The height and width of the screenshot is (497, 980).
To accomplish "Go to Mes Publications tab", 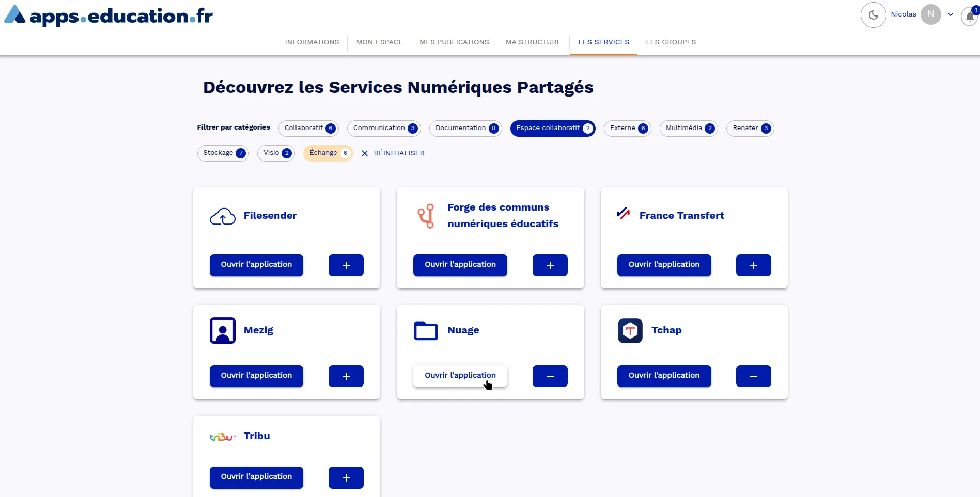I will (x=454, y=42).
